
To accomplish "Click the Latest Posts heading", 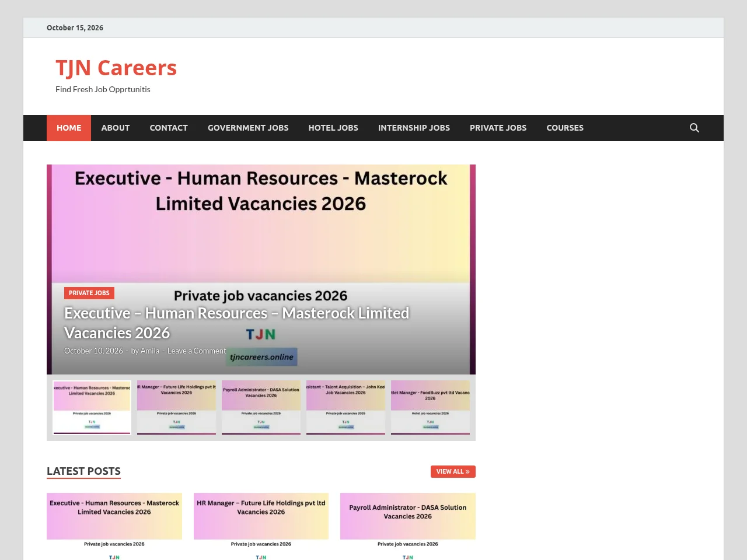I will click(x=83, y=471).
